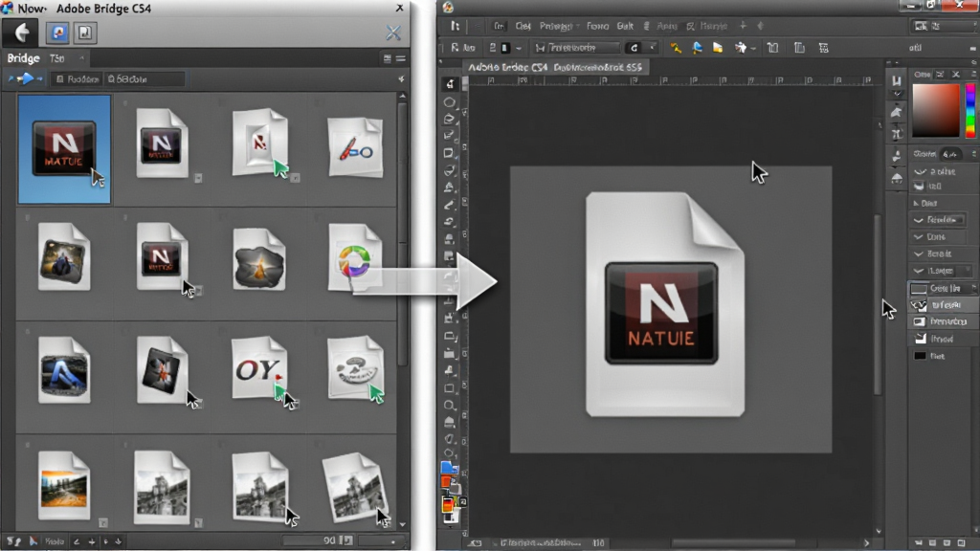This screenshot has width=980, height=551.
Task: Click the 'G' button in Photoshop options bar
Action: coord(634,48)
